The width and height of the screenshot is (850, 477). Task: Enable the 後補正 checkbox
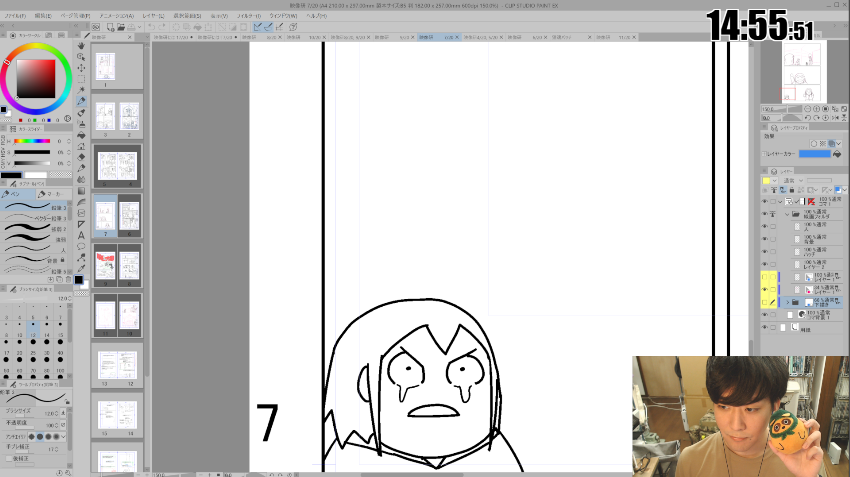(9, 459)
